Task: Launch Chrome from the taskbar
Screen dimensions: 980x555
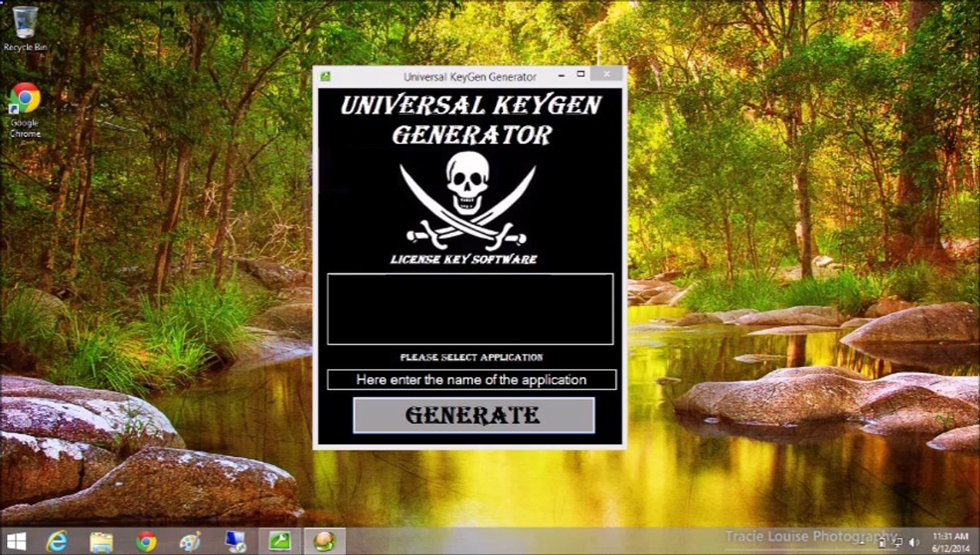Action: point(146,541)
